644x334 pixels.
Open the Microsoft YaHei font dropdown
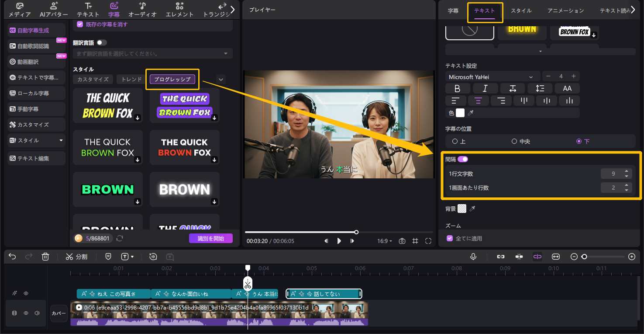coord(492,77)
